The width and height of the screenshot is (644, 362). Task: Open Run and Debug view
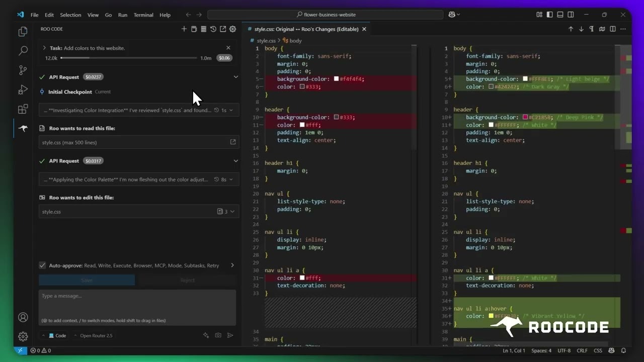tap(23, 89)
